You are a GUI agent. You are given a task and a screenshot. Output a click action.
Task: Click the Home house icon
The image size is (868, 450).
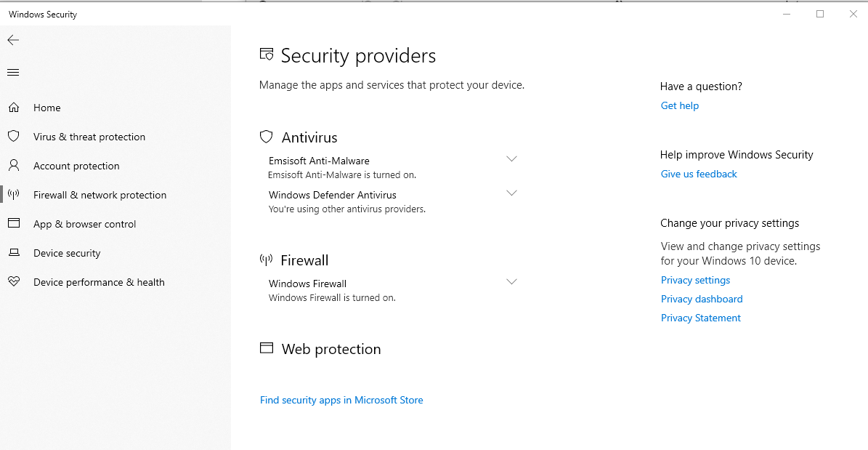13,108
